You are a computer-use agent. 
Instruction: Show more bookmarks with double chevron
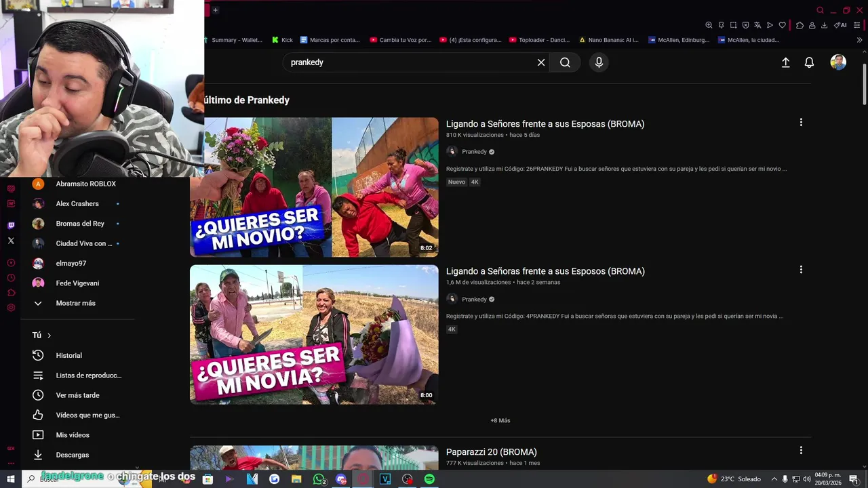(860, 40)
